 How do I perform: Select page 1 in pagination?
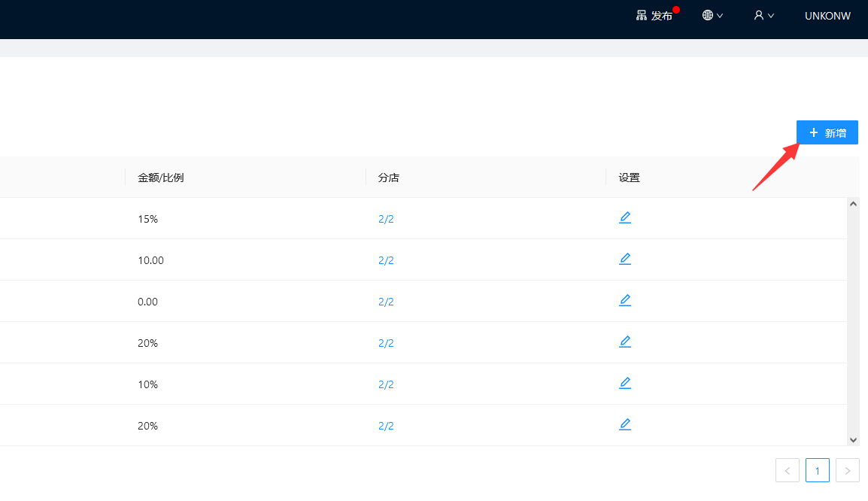coord(817,471)
